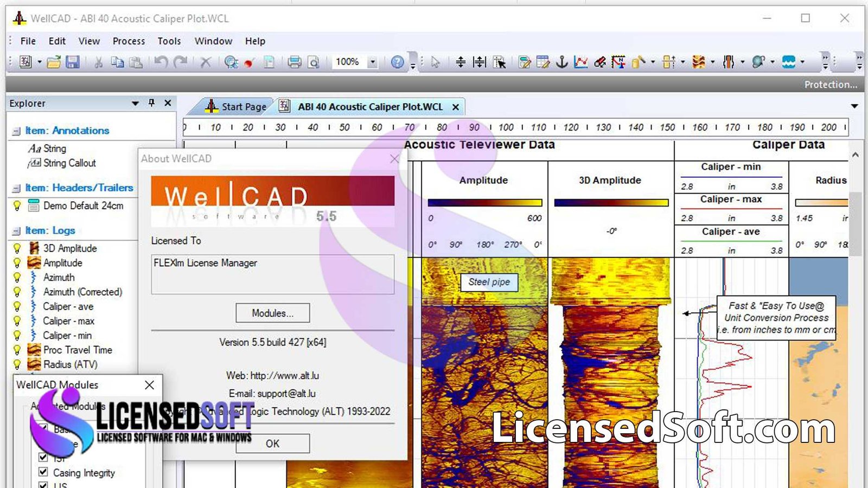Click the Steel pipe annotation label
This screenshot has height=488, width=868.
point(489,282)
